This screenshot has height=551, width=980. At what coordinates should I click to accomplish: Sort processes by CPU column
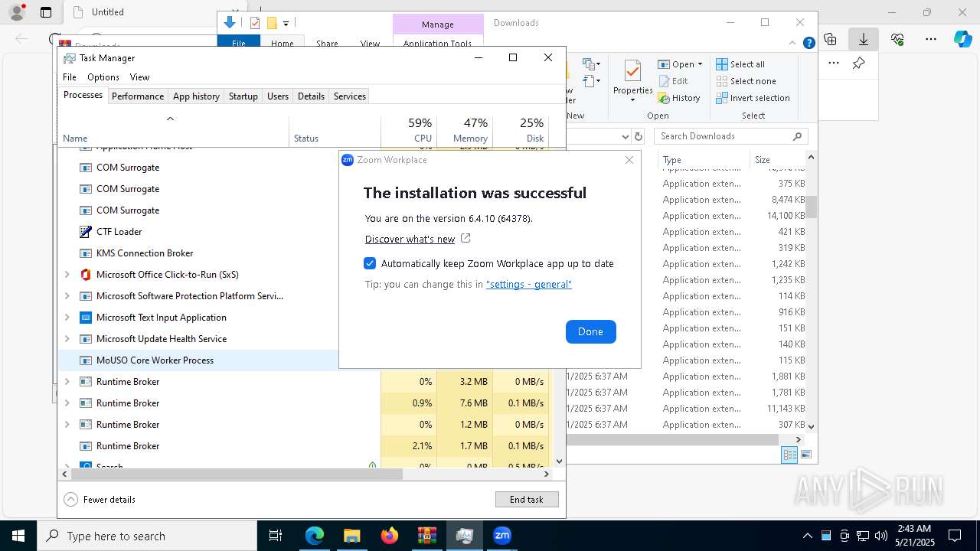point(409,130)
